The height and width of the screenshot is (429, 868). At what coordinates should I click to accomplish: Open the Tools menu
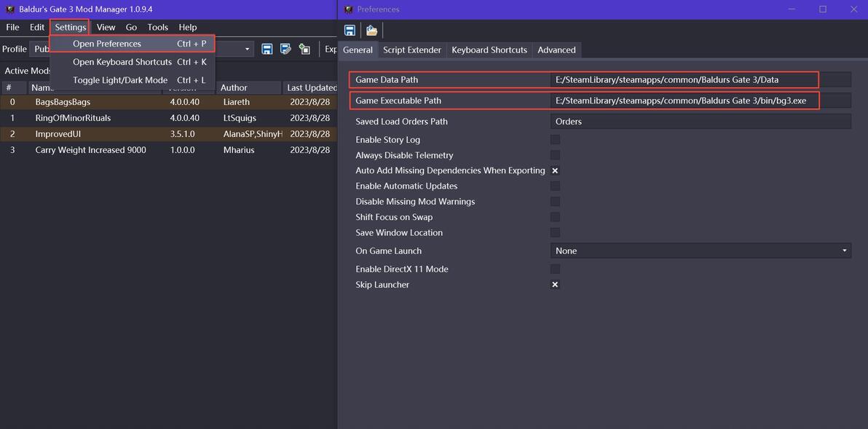click(x=157, y=27)
